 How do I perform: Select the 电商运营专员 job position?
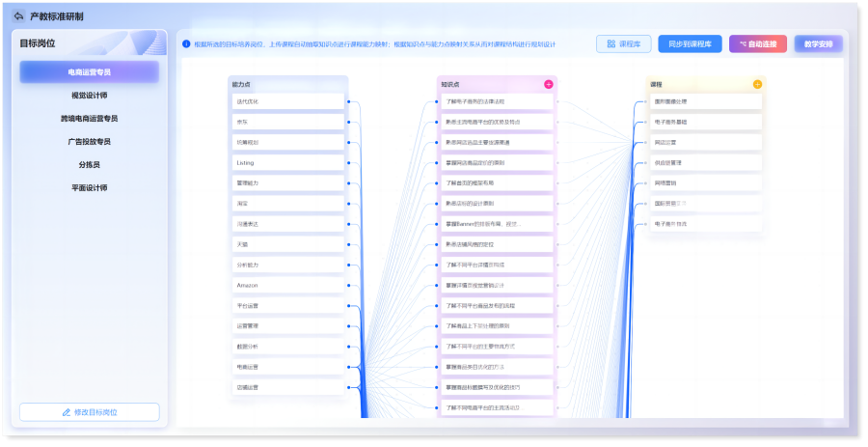89,72
